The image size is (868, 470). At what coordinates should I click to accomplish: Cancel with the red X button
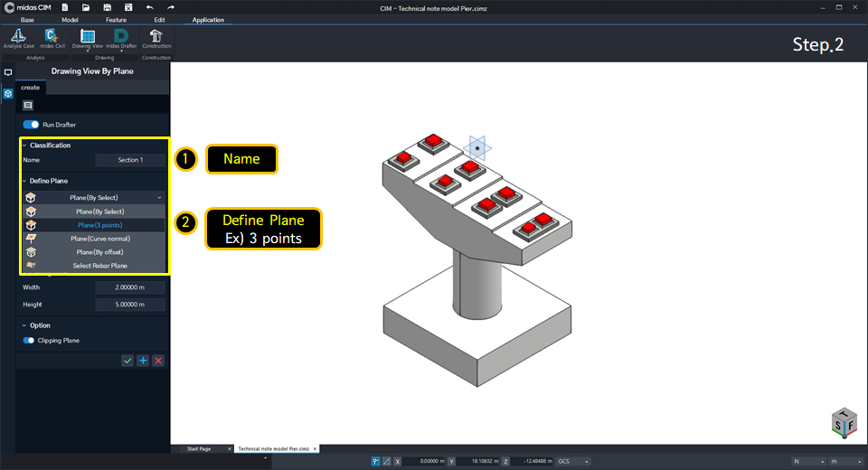pos(158,361)
